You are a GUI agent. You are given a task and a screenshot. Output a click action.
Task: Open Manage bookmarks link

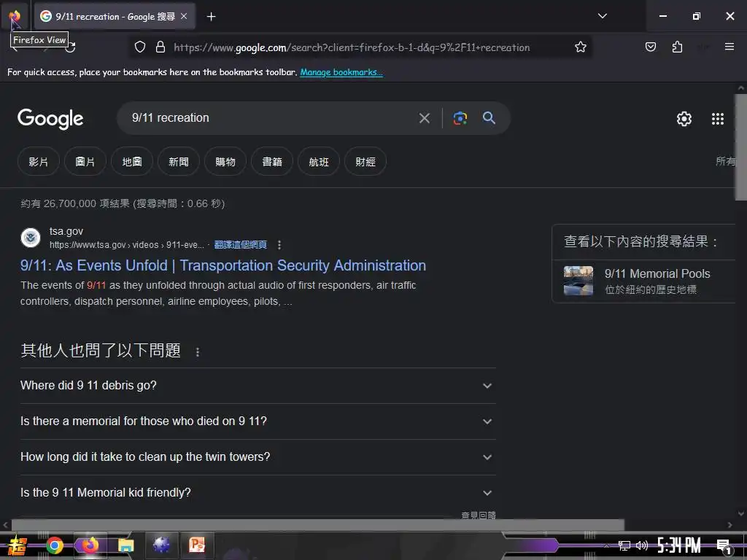(341, 72)
